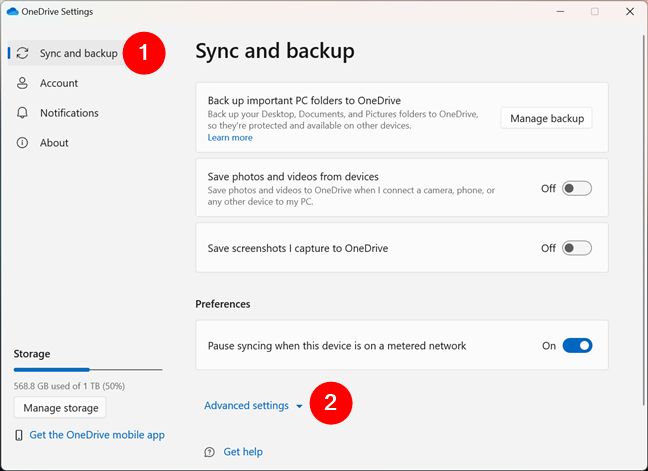Open the Account settings page
648x471 pixels.
59,83
